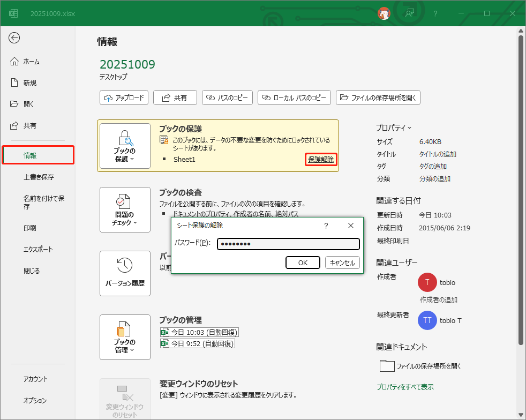Viewport: 526px width, 420px height.
Task: Click the vertical scrollbar on the right
Action: (x=520, y=187)
